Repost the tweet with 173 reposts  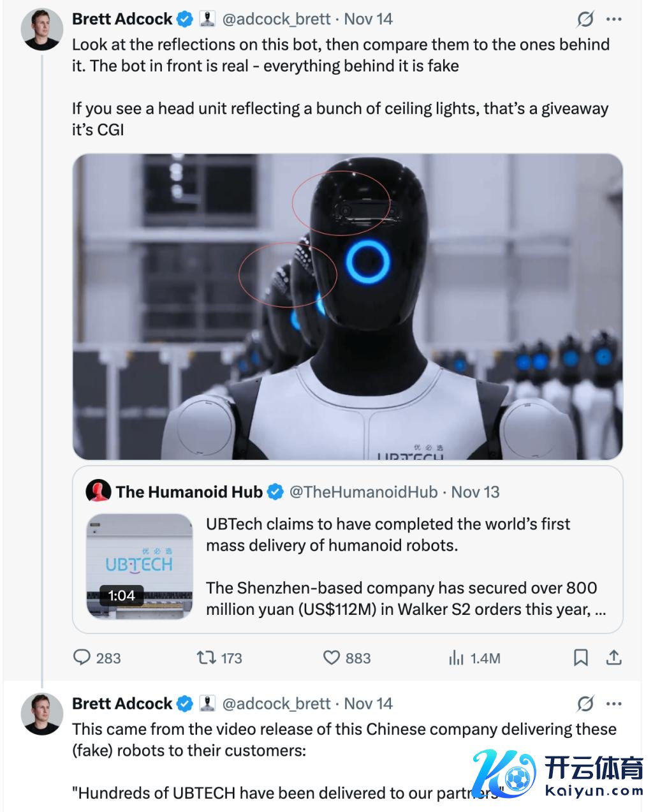point(205,657)
